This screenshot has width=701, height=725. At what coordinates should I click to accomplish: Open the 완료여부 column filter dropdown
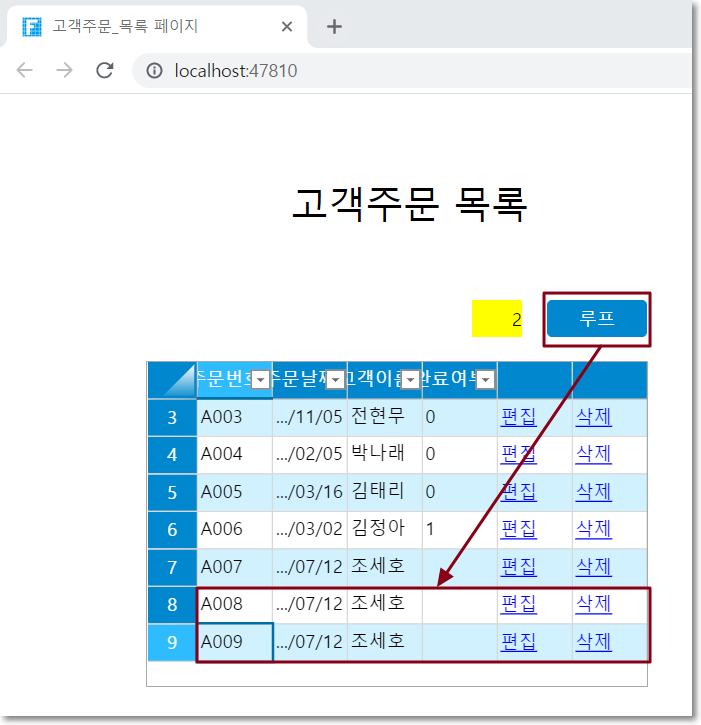485,379
